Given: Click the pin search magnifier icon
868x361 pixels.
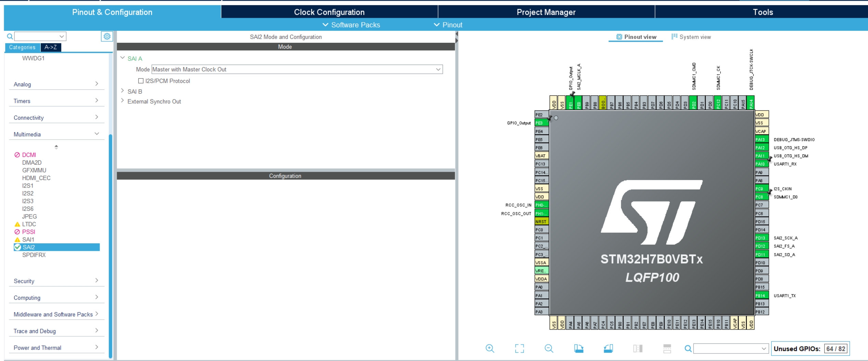Looking at the screenshot, I should (688, 348).
